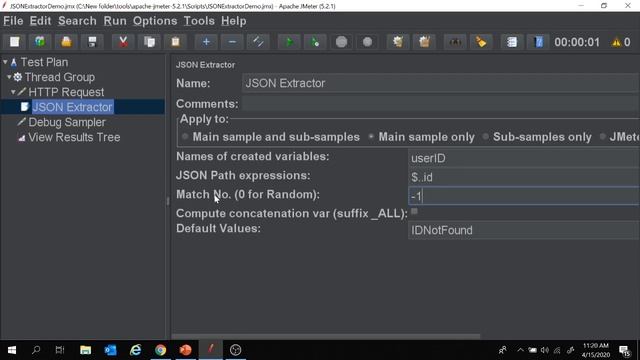The image size is (640, 360).
Task: Collapse the Test Plan tree node
Action: 5,62
